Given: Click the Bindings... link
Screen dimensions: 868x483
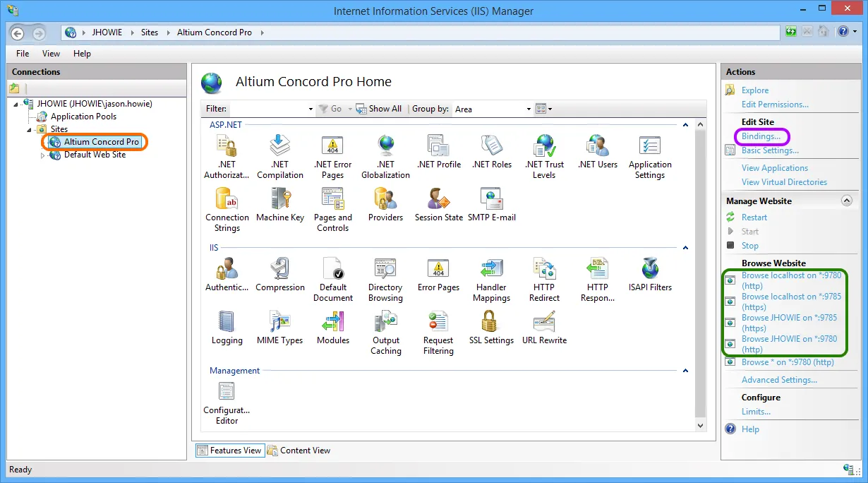Looking at the screenshot, I should coord(761,136).
